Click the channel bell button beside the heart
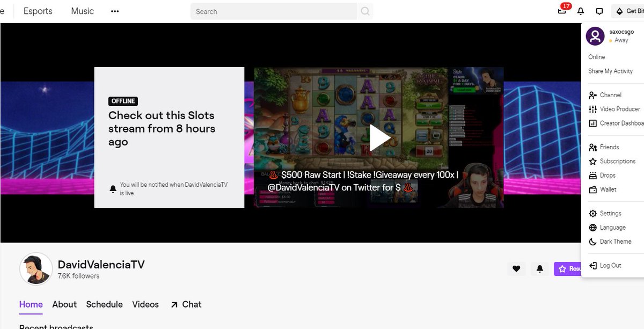This screenshot has width=644, height=329. 540,269
